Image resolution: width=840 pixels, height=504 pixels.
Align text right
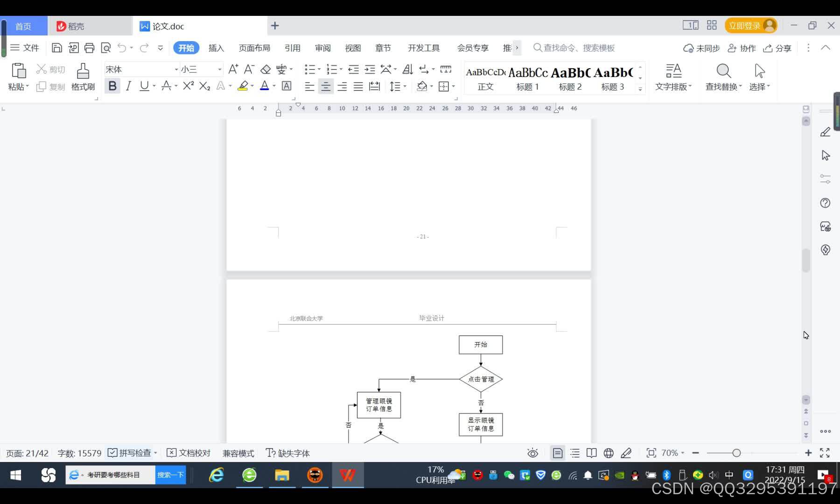pyautogui.click(x=342, y=86)
